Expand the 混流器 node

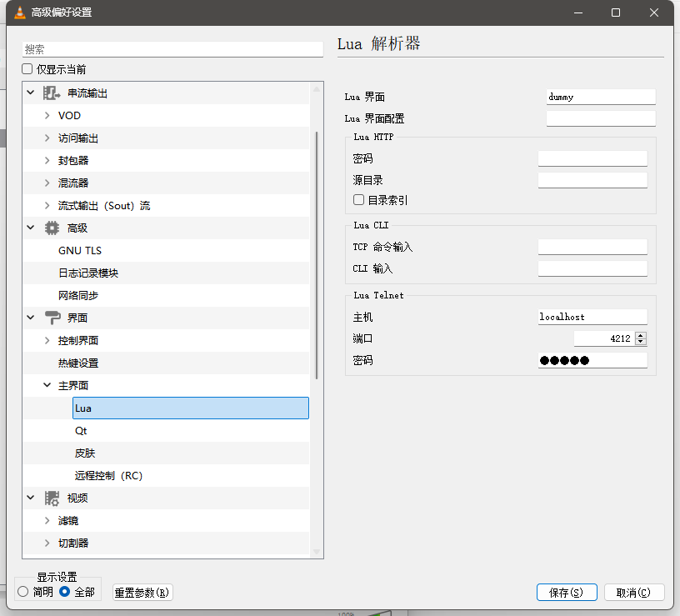[47, 183]
